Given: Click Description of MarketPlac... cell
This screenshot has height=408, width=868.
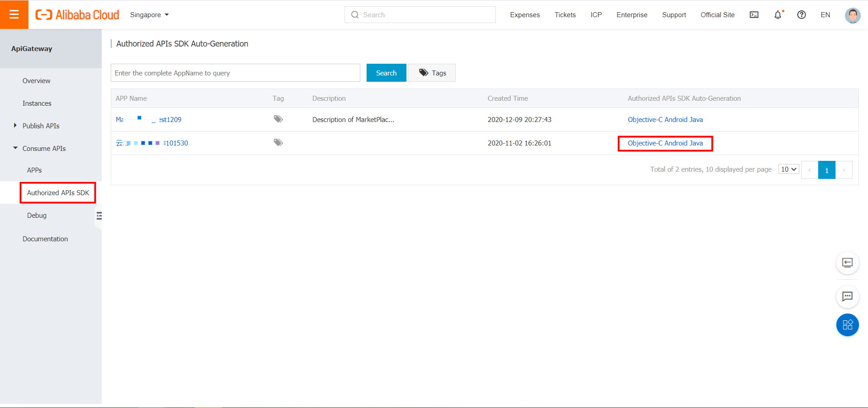Looking at the screenshot, I should [x=353, y=120].
